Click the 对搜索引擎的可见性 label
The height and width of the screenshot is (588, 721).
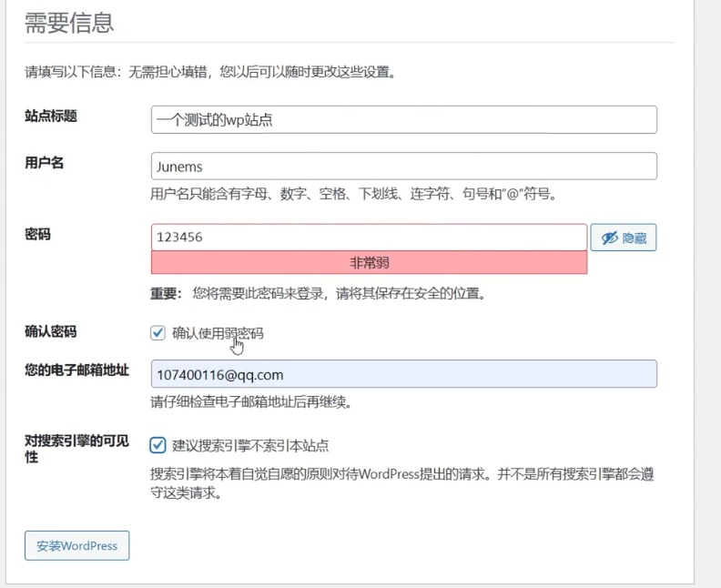point(76,448)
